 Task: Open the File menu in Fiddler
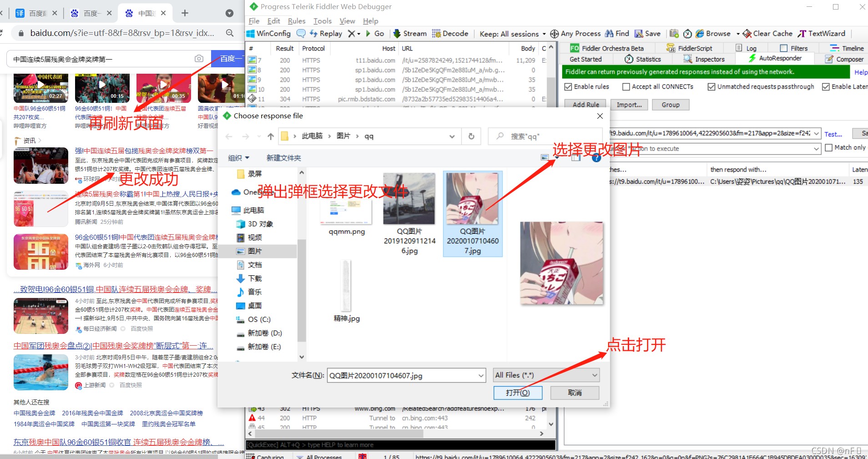pos(254,21)
